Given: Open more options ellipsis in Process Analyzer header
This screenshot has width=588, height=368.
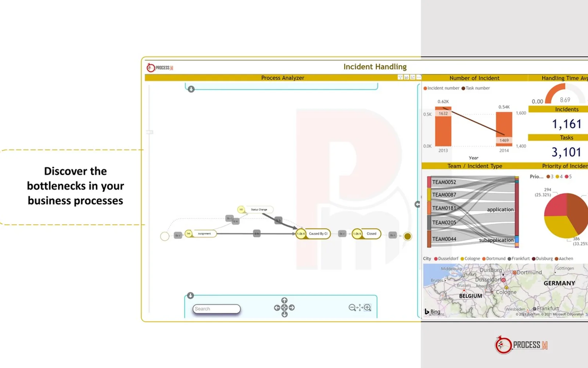Looking at the screenshot, I should point(419,77).
